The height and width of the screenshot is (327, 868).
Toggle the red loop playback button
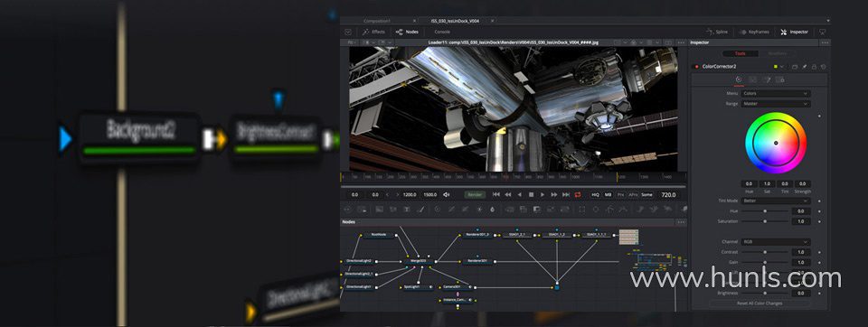tap(578, 195)
